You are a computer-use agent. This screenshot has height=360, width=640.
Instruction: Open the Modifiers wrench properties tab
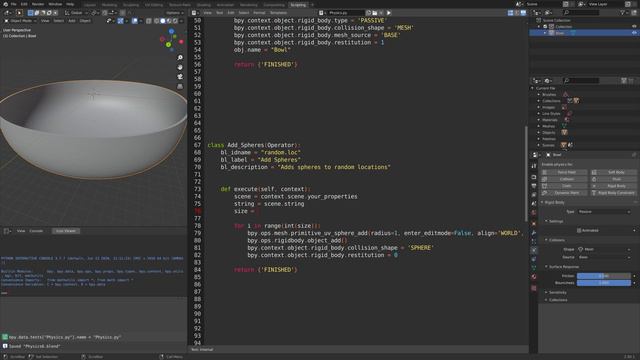(x=534, y=232)
